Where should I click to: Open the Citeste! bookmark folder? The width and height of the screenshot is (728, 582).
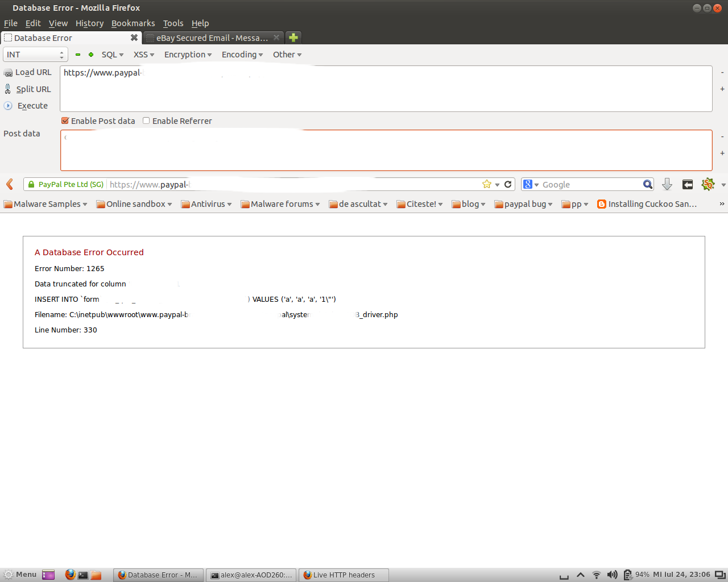point(420,204)
